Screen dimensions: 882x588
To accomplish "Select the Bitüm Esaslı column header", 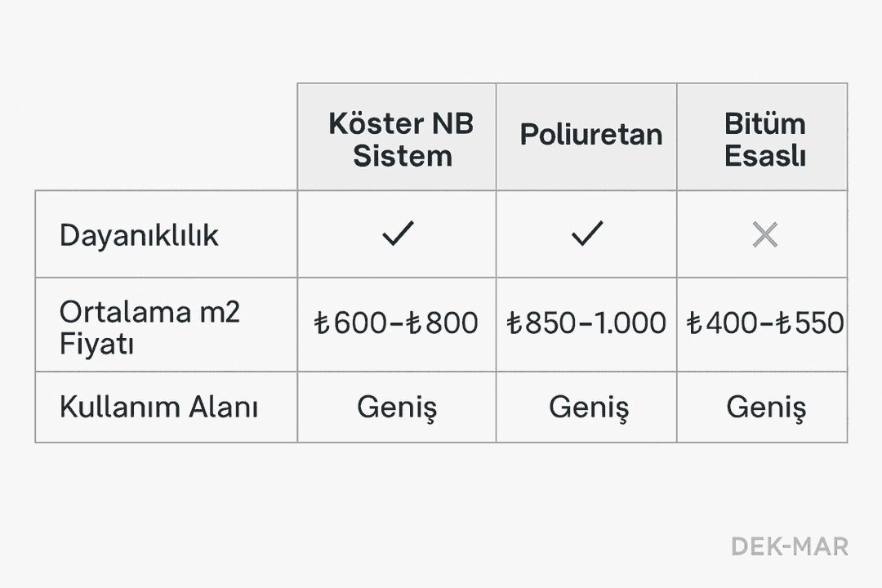I will (764, 139).
